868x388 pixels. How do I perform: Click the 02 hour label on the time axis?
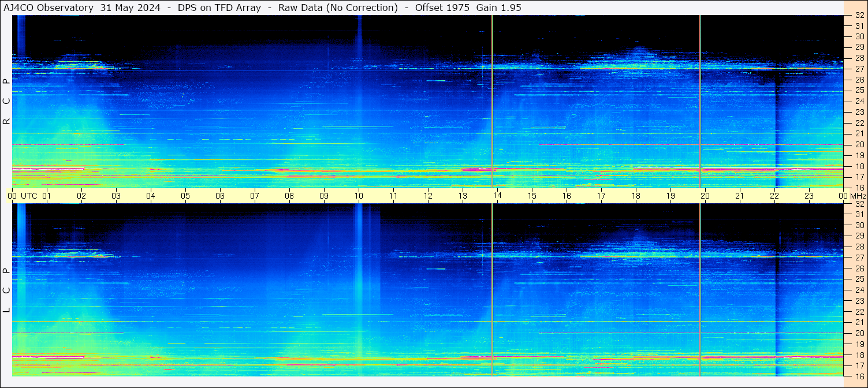click(x=81, y=196)
